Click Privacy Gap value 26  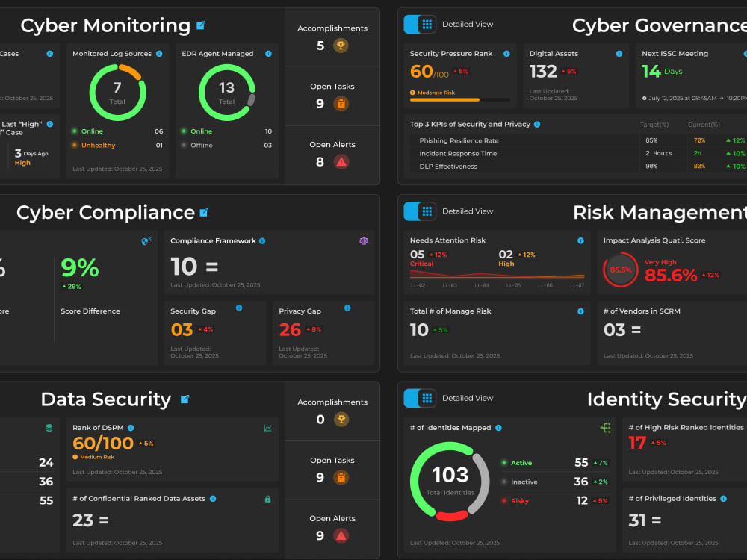(x=290, y=329)
